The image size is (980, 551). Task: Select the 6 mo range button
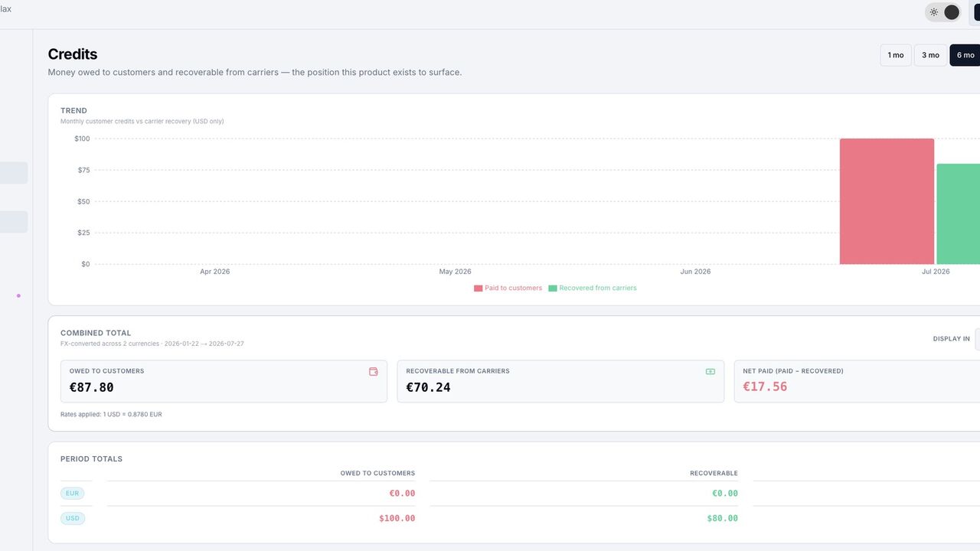coord(965,55)
